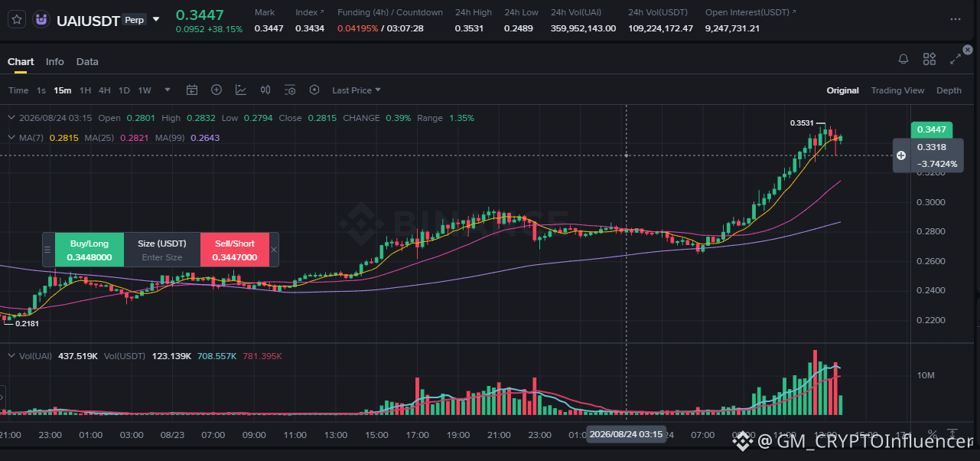Screen dimensions: 980x461
Task: Open the Data tab
Action: click(x=87, y=61)
